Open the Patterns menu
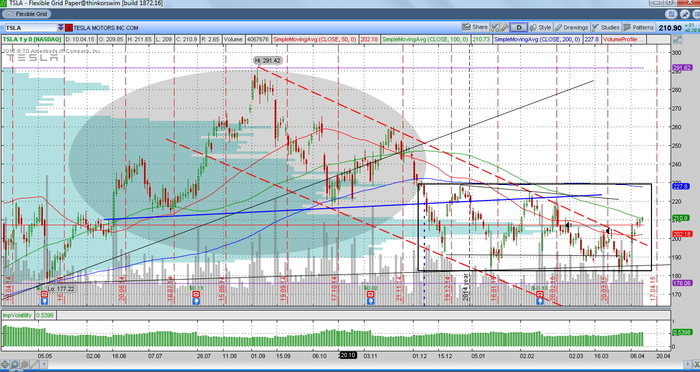The image size is (700, 372). [638, 28]
